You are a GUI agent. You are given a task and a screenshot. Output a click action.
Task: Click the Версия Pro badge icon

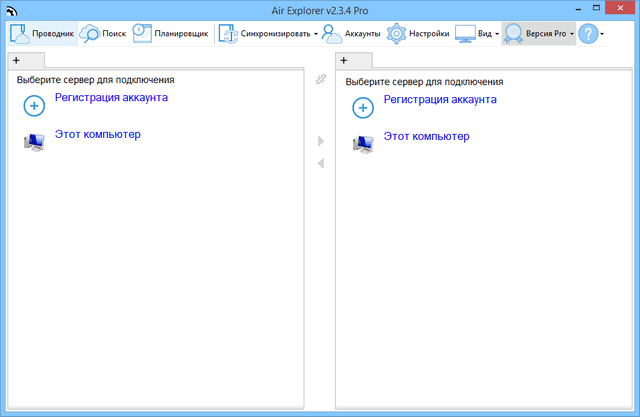point(514,33)
